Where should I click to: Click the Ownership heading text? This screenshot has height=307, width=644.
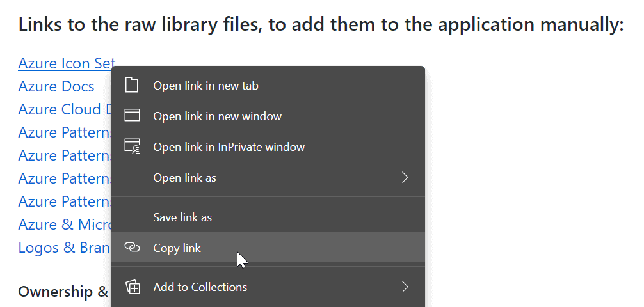coord(63,292)
